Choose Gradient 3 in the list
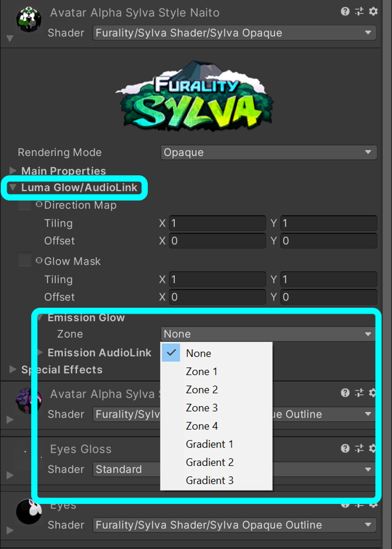Screen dimensions: 392x549 click(216, 480)
